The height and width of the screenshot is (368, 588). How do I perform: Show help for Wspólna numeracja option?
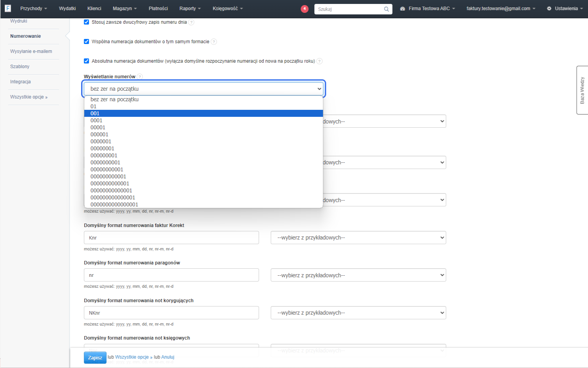tap(214, 42)
